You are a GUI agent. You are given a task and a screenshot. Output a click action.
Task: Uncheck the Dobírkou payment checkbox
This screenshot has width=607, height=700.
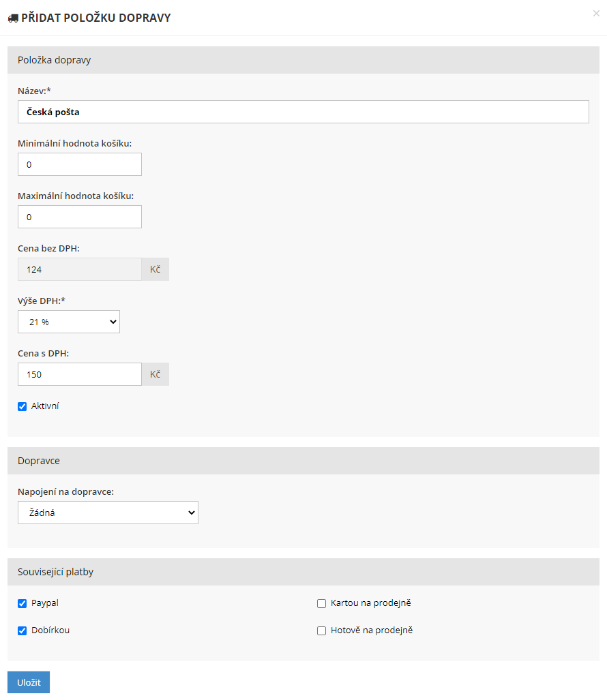(23, 630)
